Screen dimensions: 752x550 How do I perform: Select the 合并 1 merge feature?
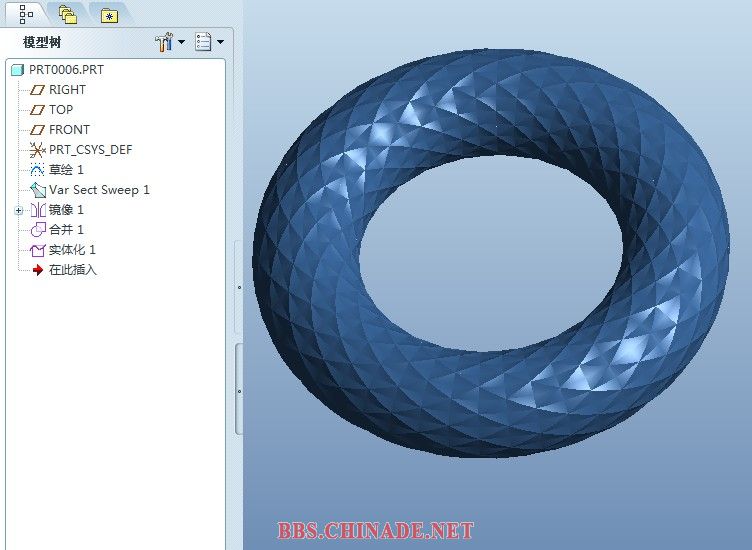[x=66, y=230]
